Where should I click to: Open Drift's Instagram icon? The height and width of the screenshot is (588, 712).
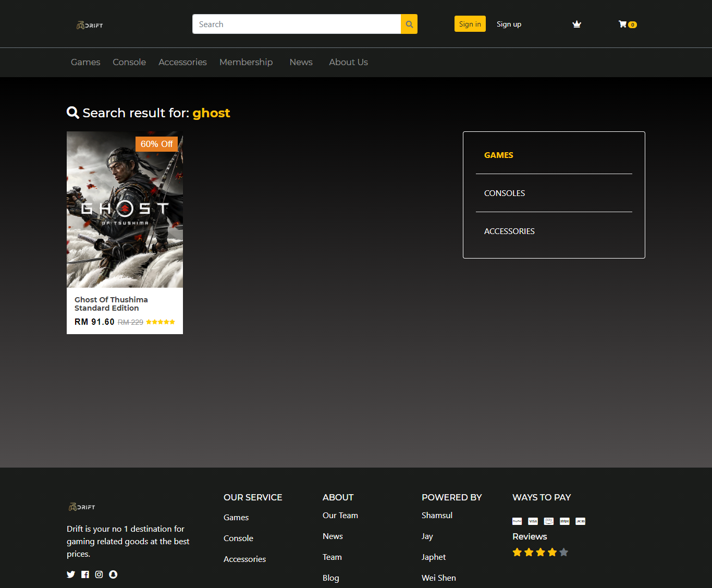99,574
